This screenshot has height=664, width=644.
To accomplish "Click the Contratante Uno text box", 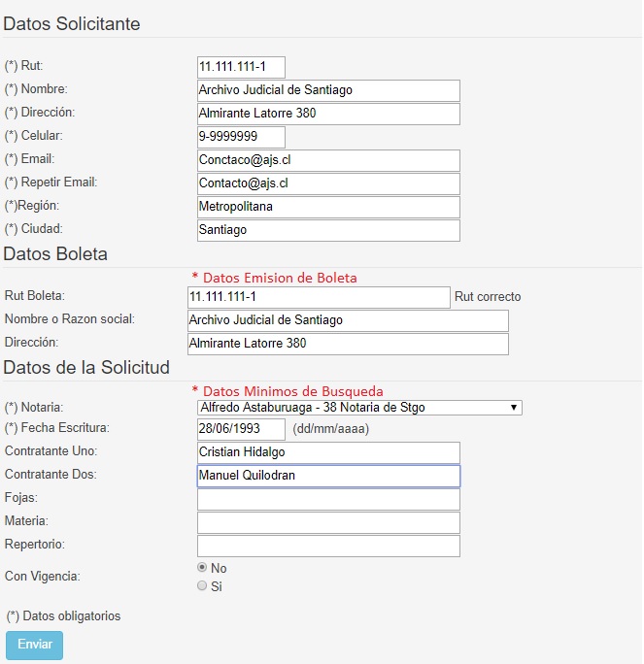I will [327, 452].
